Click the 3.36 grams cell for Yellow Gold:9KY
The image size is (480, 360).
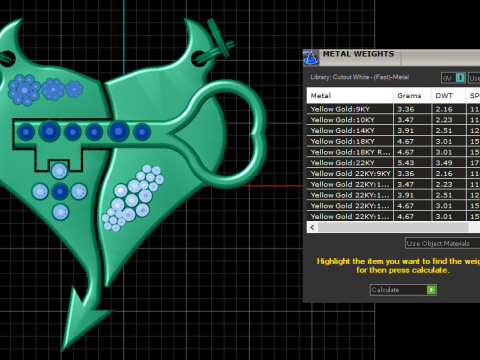tap(412, 109)
